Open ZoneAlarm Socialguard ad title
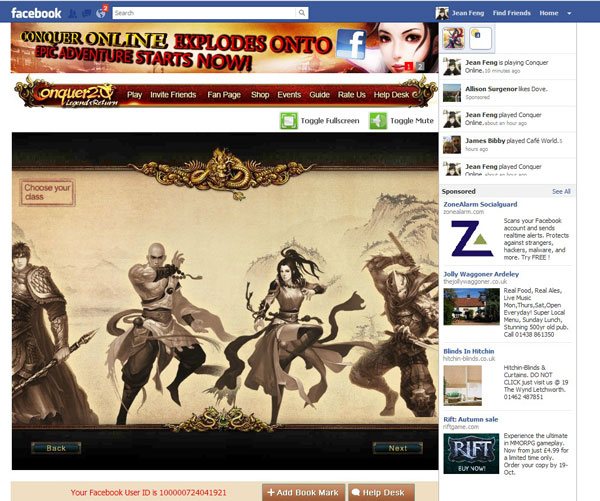 tap(480, 204)
